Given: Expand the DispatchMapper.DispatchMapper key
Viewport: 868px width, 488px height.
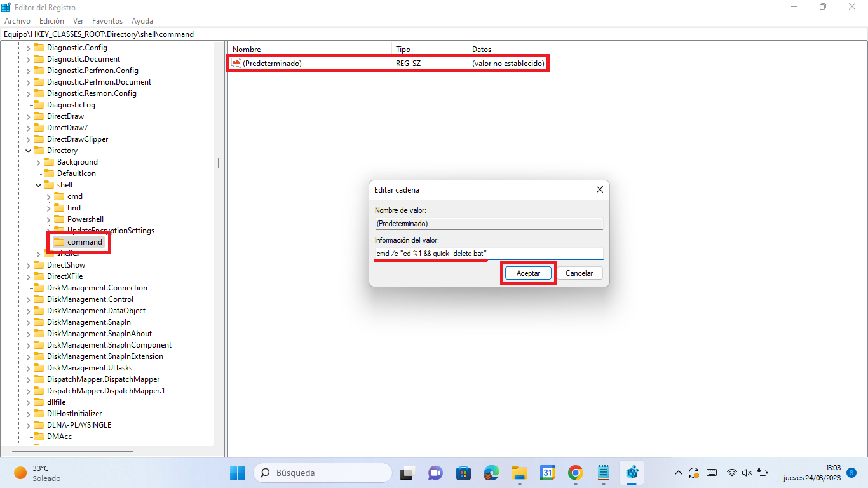Looking at the screenshot, I should tap(28, 379).
